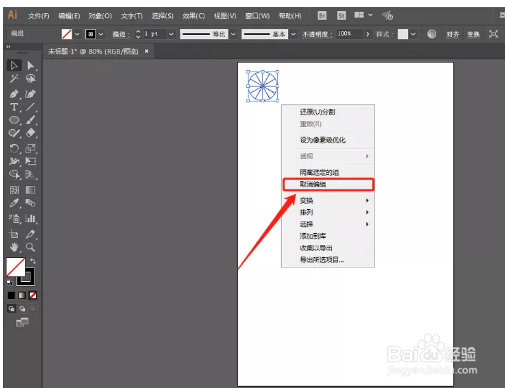Screen dimensions: 505x388
Task: Expand opacity slider arrow
Action: (x=368, y=34)
